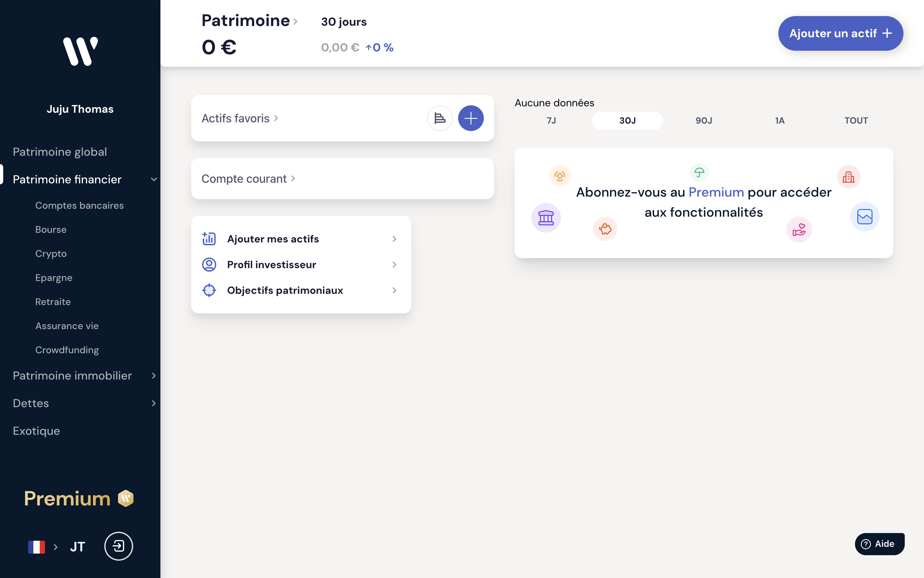Click the gold Premium badge icon

point(126,498)
